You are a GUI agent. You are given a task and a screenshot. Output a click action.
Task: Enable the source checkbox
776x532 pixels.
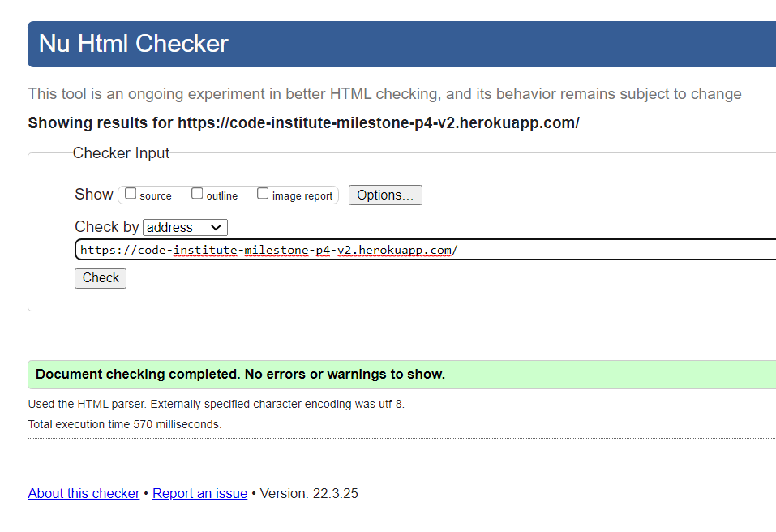point(131,194)
